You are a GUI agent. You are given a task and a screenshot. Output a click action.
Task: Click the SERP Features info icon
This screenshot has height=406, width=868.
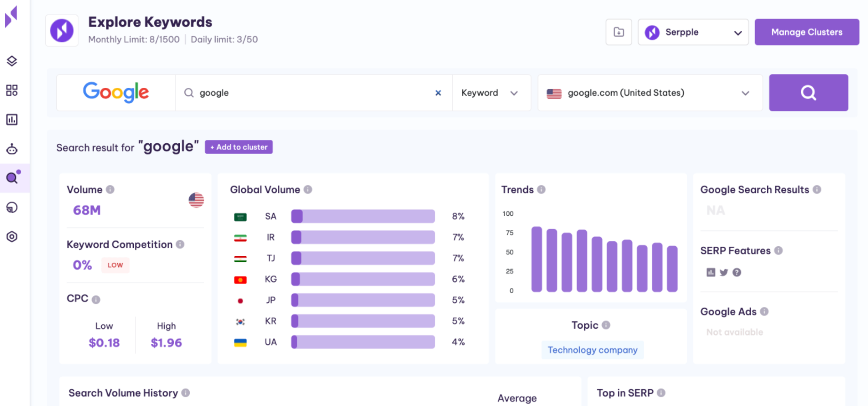click(779, 251)
